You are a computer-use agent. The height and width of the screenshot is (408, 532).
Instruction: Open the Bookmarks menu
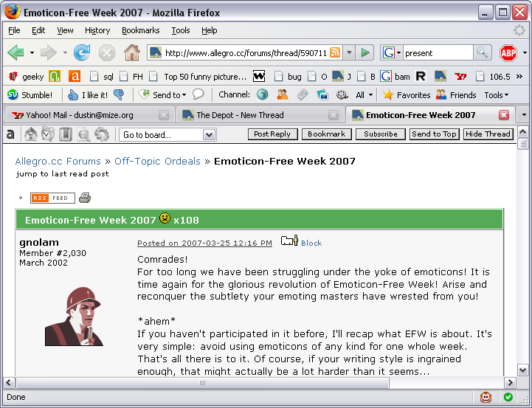pos(140,30)
